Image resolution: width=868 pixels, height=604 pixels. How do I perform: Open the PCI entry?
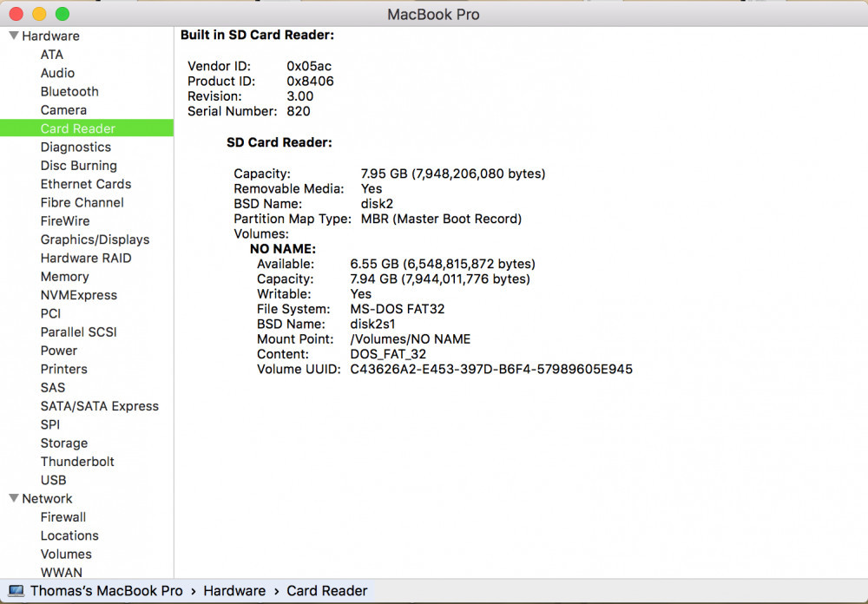click(50, 314)
